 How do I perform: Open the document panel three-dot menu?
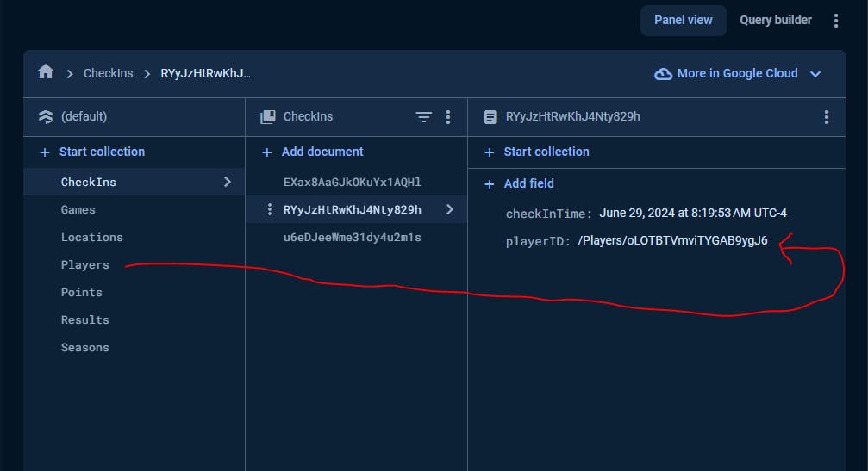click(x=827, y=116)
